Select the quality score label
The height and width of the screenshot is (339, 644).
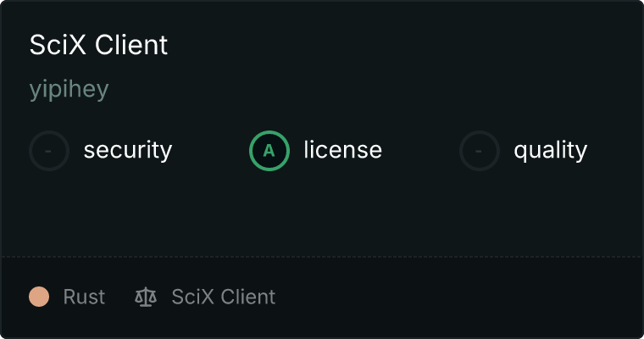[551, 151]
